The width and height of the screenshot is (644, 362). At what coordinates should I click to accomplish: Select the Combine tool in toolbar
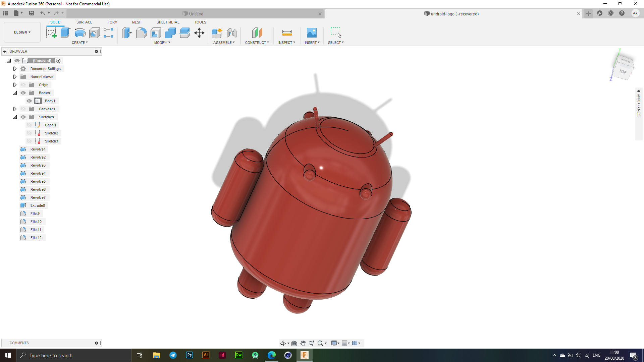click(170, 33)
